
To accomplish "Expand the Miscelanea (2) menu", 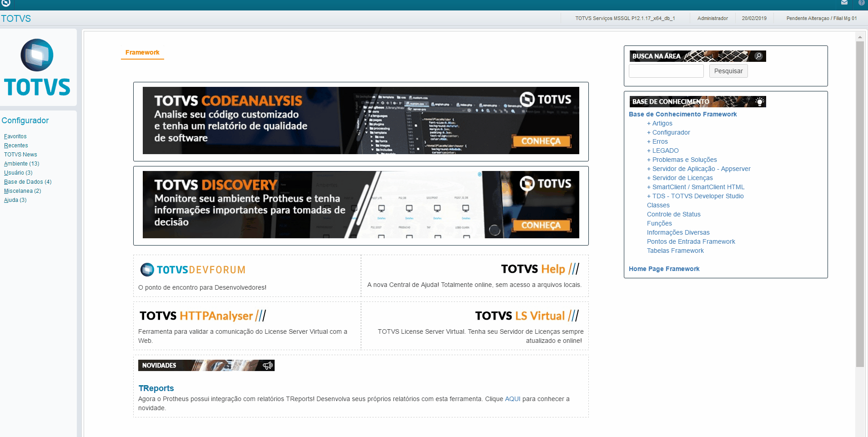I will [x=23, y=191].
